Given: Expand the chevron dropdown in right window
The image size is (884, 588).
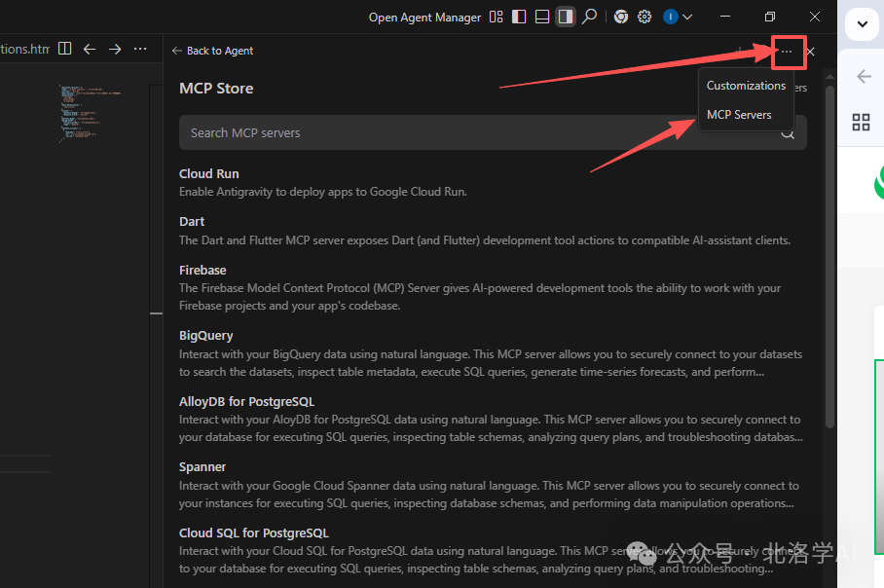Looking at the screenshot, I should pyautogui.click(x=862, y=25).
